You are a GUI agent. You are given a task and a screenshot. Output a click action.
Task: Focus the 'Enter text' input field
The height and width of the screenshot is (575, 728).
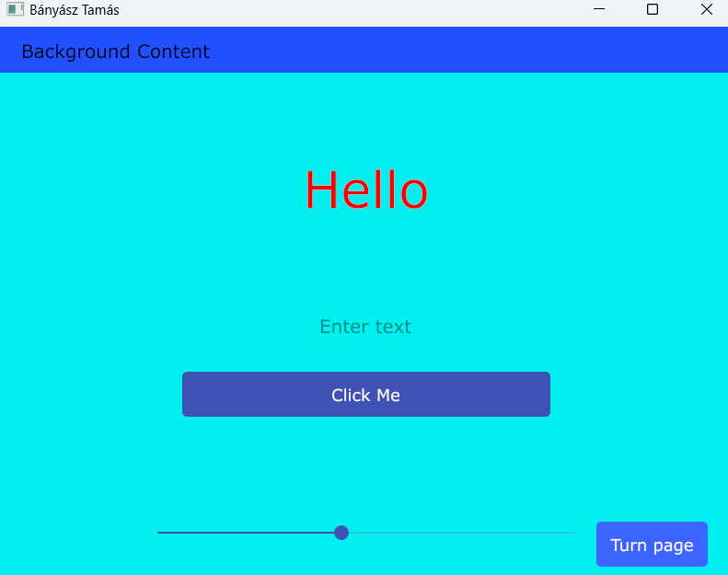click(366, 327)
